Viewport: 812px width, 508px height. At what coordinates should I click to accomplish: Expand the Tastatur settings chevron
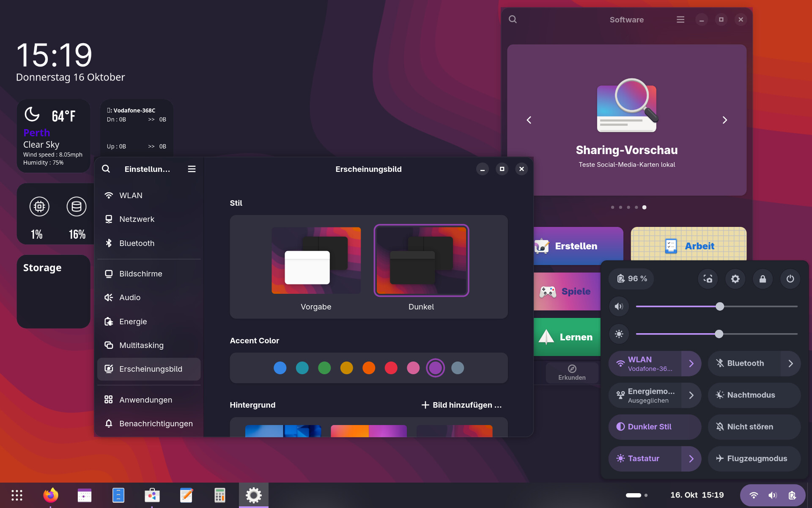point(692,458)
